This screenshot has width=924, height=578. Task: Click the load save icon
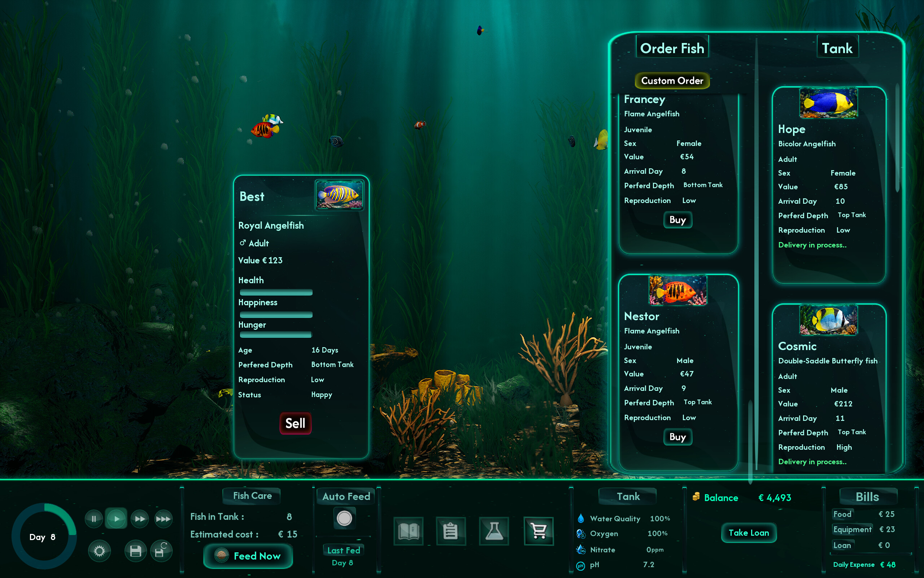point(161,551)
